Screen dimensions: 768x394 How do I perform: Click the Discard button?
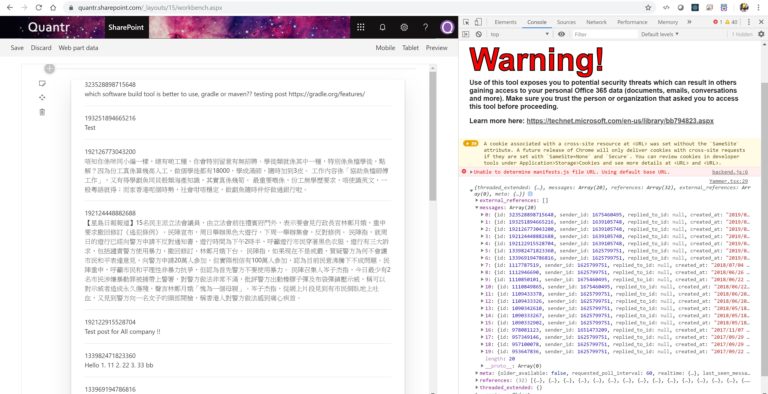point(41,48)
